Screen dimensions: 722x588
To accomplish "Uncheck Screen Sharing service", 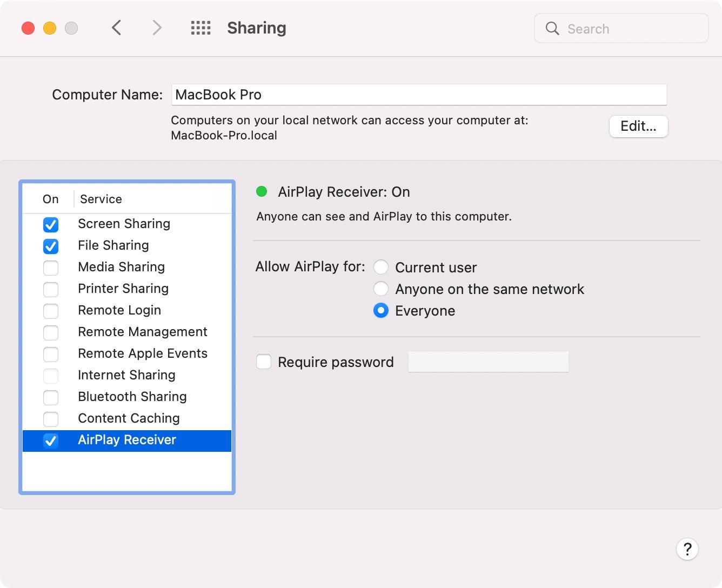I will tap(51, 224).
